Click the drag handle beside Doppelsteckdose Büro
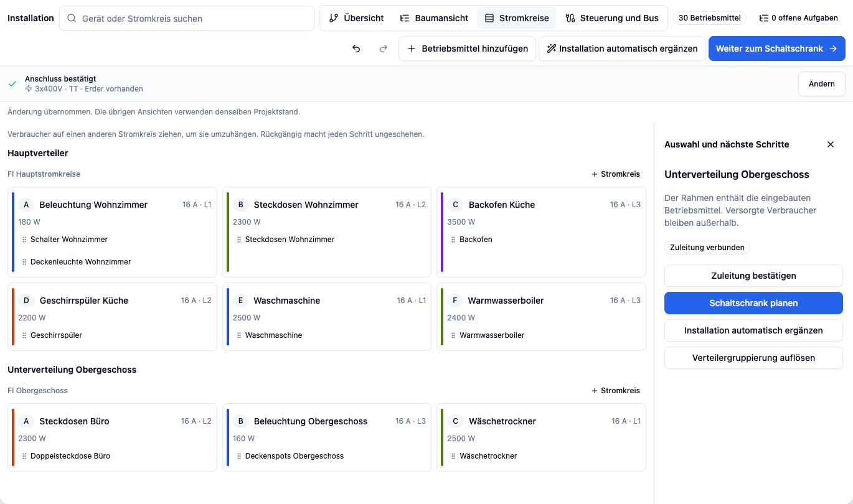The height and width of the screenshot is (504, 853). (24, 456)
